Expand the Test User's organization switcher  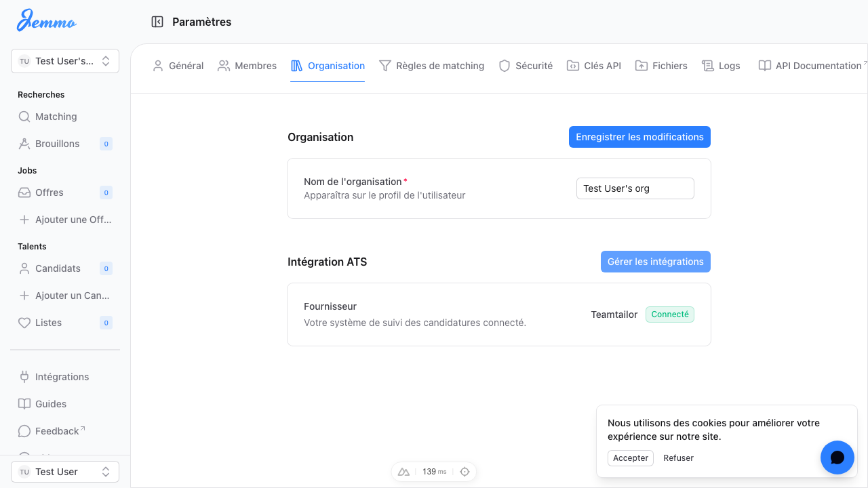point(64,61)
